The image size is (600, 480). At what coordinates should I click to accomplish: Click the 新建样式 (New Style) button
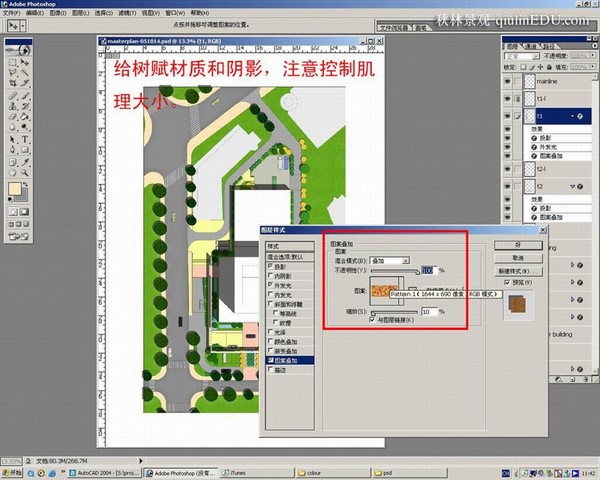(x=518, y=271)
